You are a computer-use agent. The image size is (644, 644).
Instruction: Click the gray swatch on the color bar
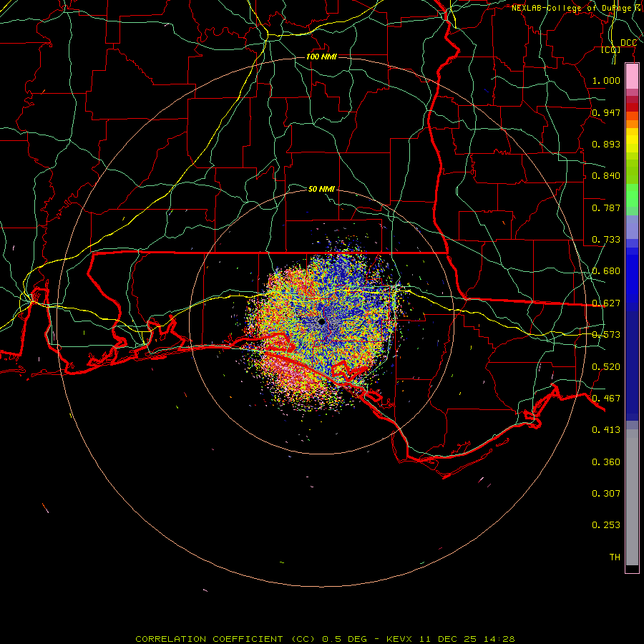pos(632,497)
